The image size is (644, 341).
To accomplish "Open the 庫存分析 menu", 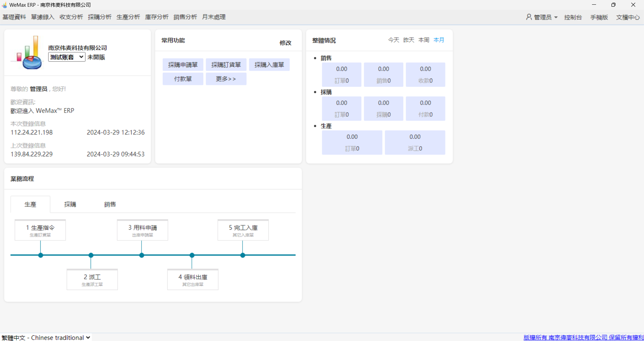I will pyautogui.click(x=157, y=17).
